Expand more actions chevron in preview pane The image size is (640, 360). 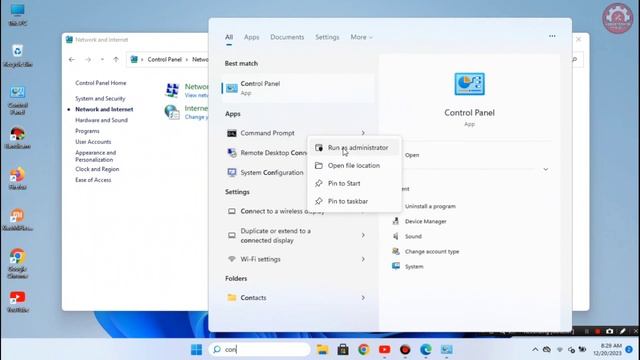[546, 169]
